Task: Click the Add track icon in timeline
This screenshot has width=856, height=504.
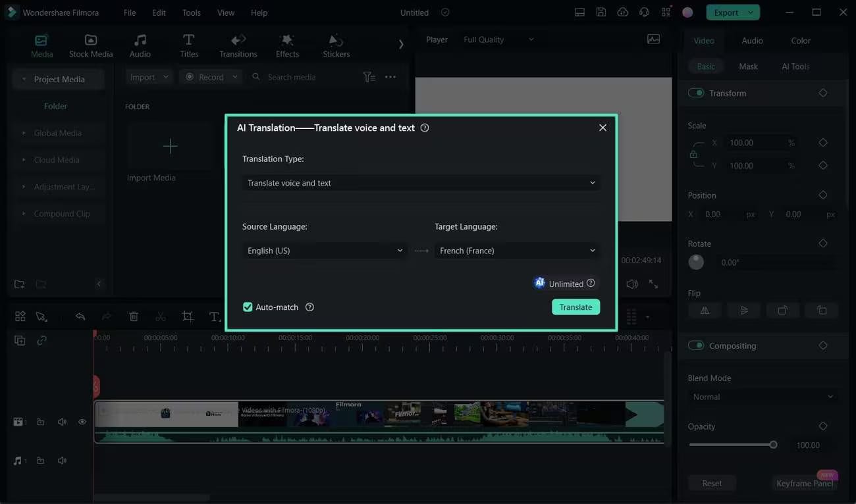Action: pyautogui.click(x=20, y=340)
